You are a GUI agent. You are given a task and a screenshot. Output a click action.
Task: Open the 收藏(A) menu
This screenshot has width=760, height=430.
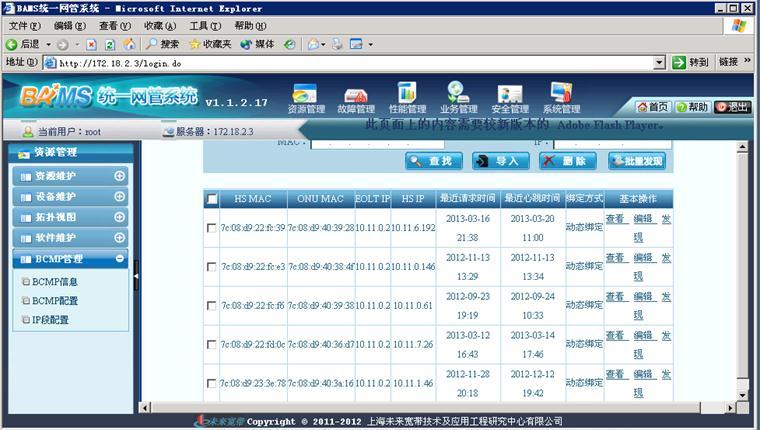[160, 25]
